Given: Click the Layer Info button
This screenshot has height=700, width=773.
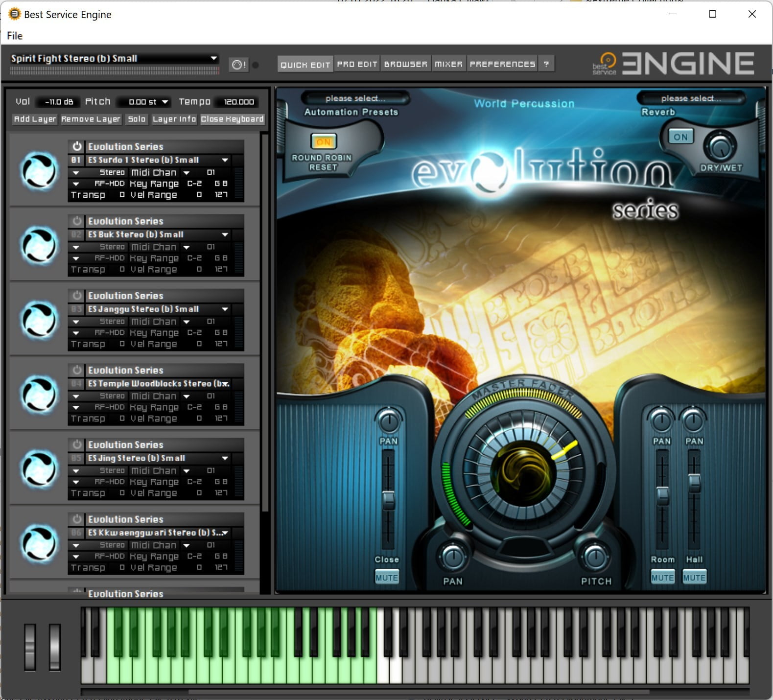Looking at the screenshot, I should coord(174,119).
